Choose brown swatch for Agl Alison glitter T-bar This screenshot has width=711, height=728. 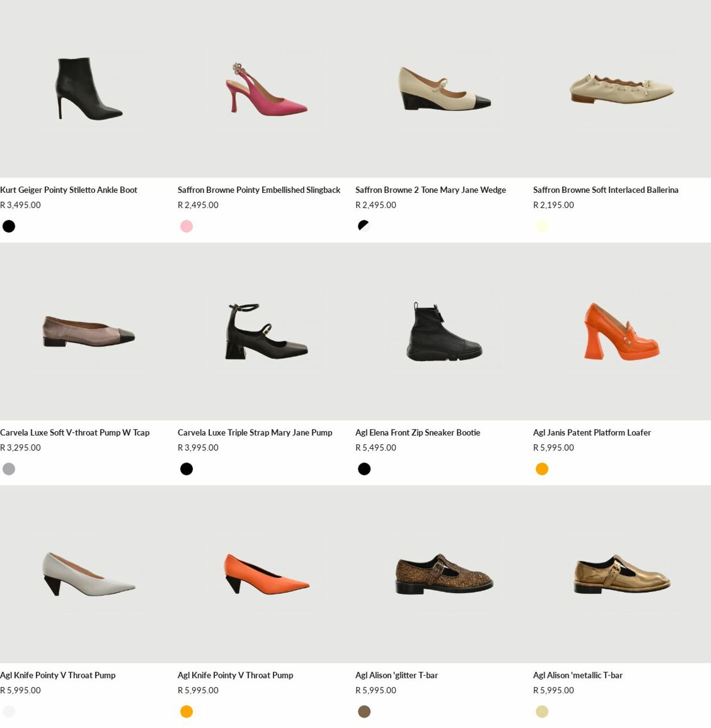point(364,712)
